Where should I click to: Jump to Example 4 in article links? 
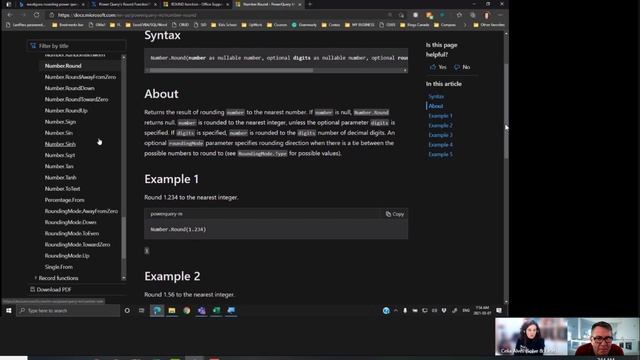click(440, 145)
